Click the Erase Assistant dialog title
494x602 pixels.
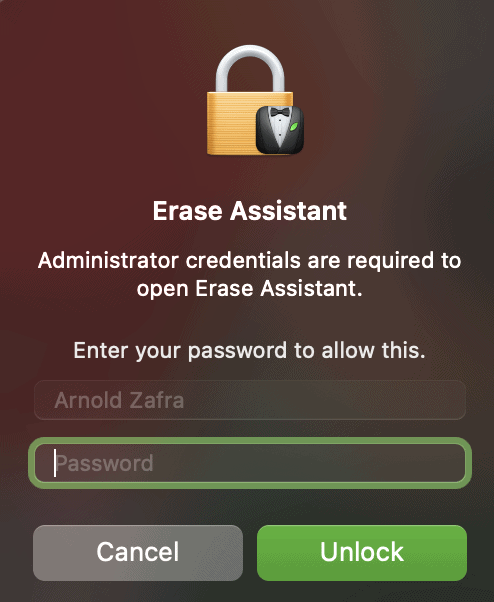tap(250, 211)
